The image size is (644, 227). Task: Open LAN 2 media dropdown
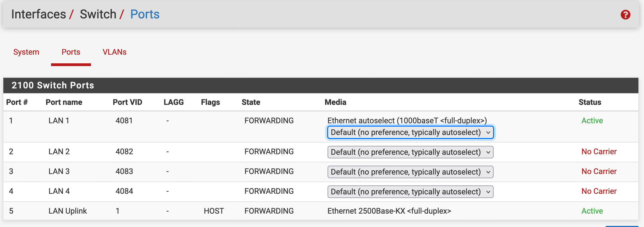click(410, 152)
